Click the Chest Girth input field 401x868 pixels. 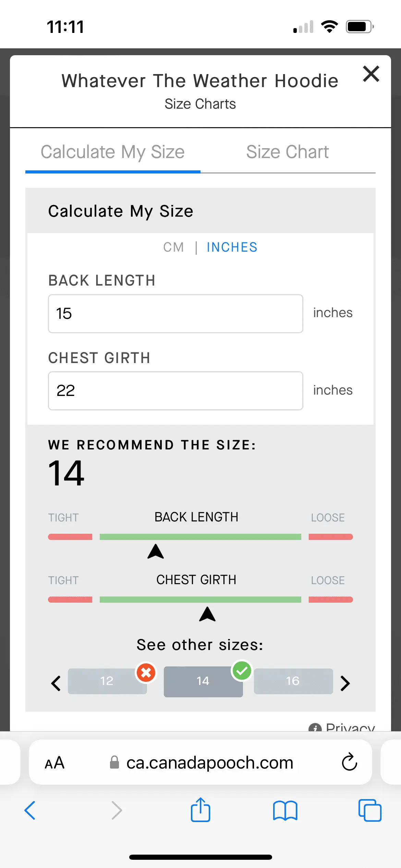pyautogui.click(x=175, y=390)
